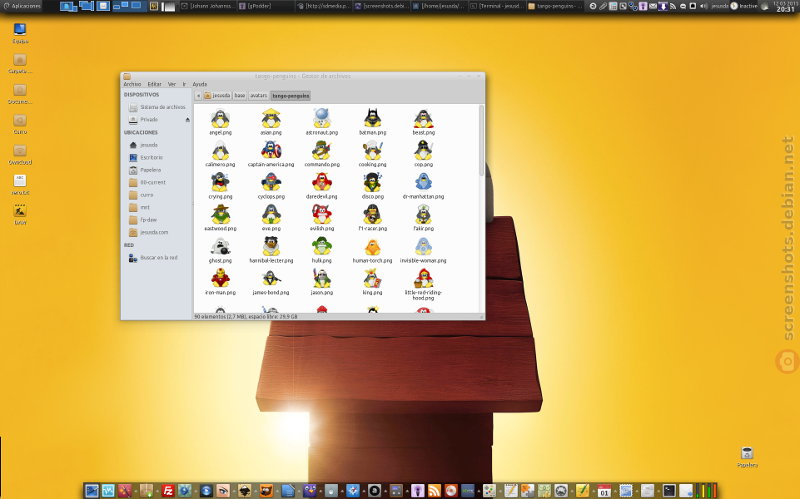800x499 pixels.
Task: Select hannibal-lecter.png file
Action: pyautogui.click(x=271, y=251)
